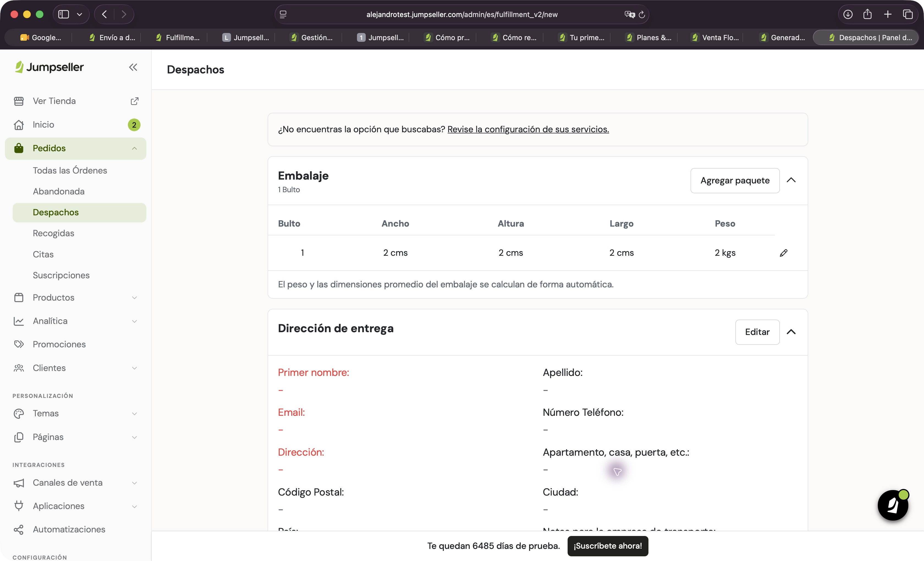This screenshot has width=924, height=561.
Task: Open Todas las Órdenes submenu item
Action: point(70,170)
